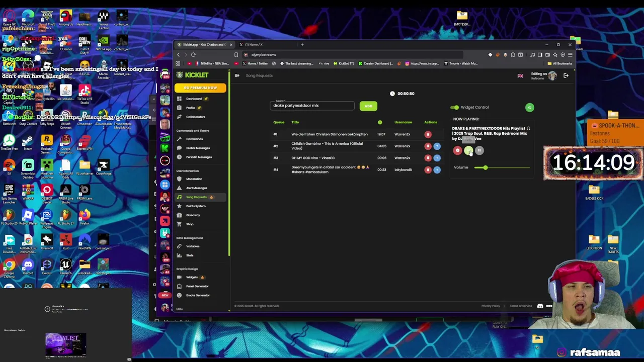The height and width of the screenshot is (362, 644).
Task: Click the Terms of Service footer link
Action: coord(521,306)
